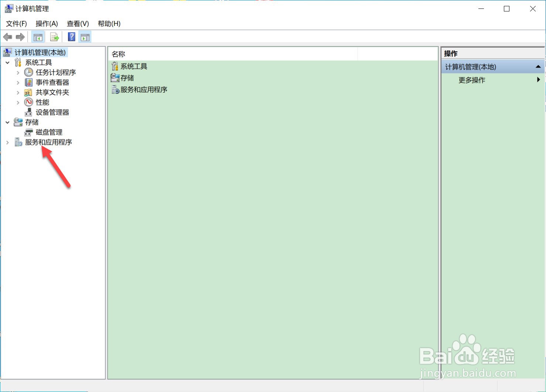This screenshot has height=392, width=546.
Task: Click the 磁盘管理 disk icon
Action: [x=28, y=132]
